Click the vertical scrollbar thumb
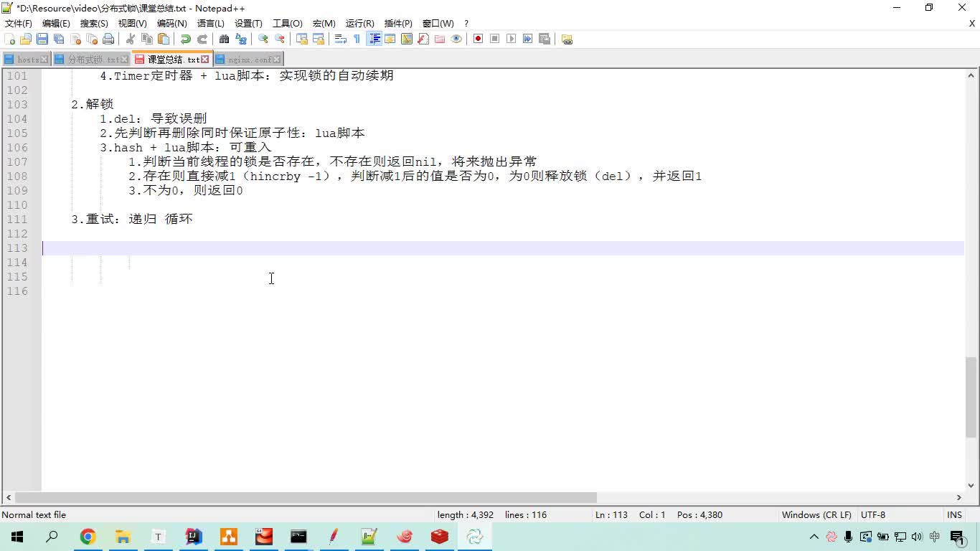980x551 pixels. pos(971,397)
